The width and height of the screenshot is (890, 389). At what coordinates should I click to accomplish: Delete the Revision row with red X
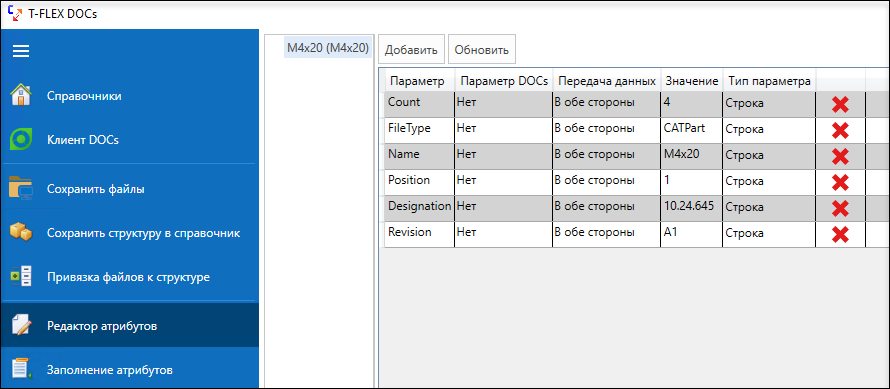(x=840, y=235)
